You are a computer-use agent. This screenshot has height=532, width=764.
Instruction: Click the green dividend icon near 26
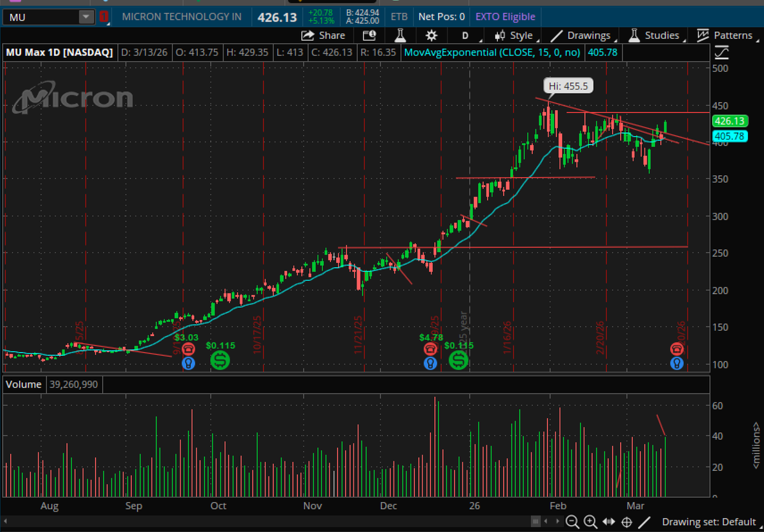(458, 361)
